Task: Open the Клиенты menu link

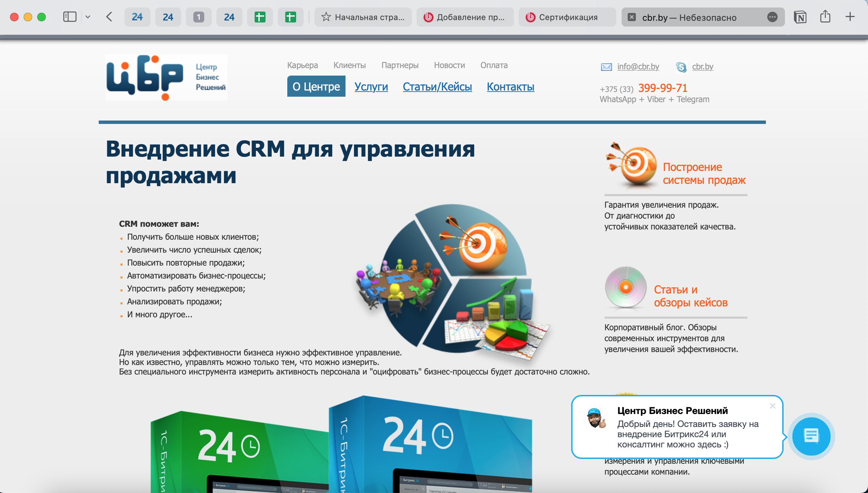Action: [x=350, y=65]
